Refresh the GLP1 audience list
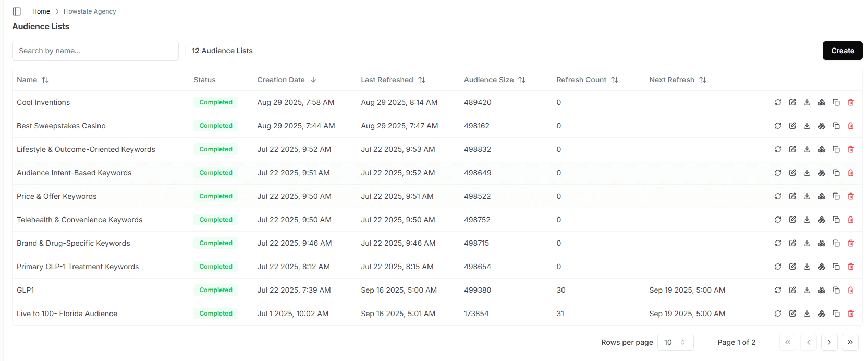 point(778,290)
